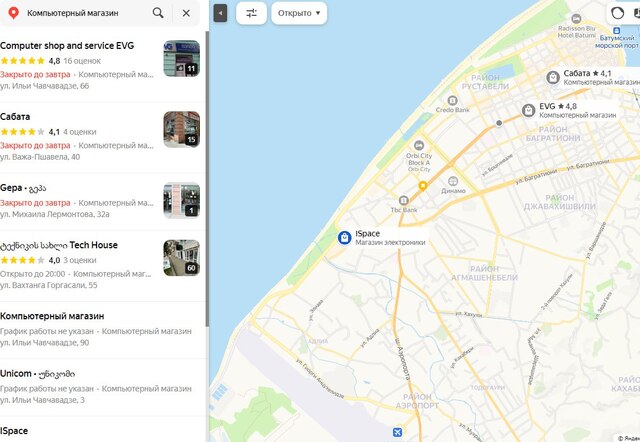Click the airport plane icon

[x=397, y=432]
